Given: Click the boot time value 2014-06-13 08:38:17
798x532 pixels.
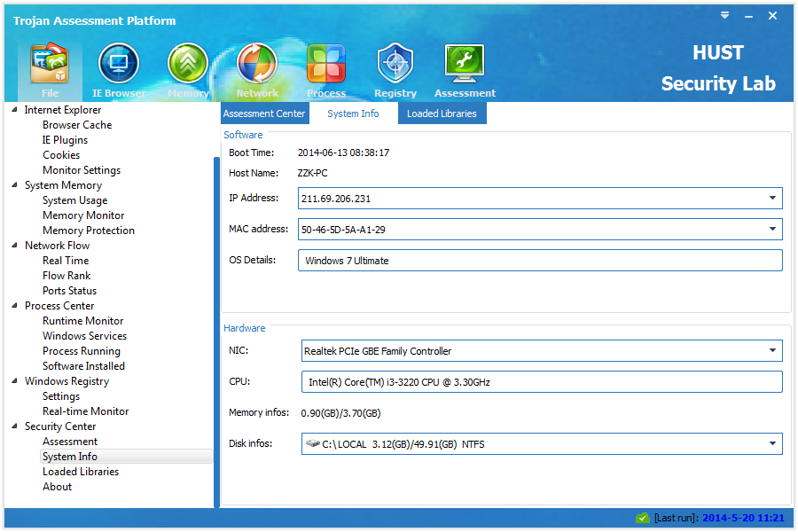Looking at the screenshot, I should 343,153.
